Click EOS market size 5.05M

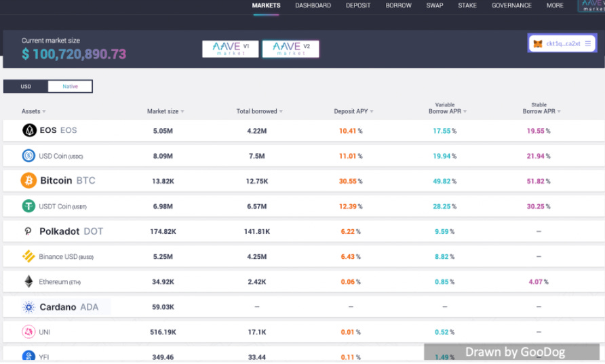point(163,131)
